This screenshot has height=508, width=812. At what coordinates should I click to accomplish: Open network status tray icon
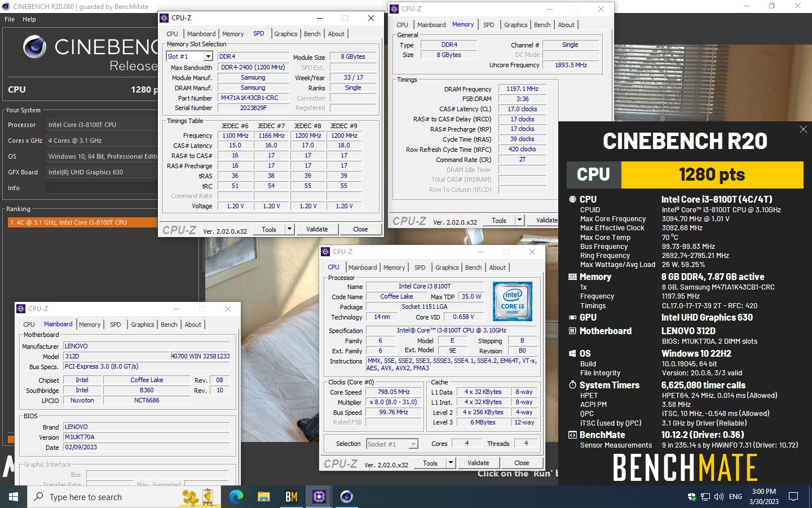(705, 497)
